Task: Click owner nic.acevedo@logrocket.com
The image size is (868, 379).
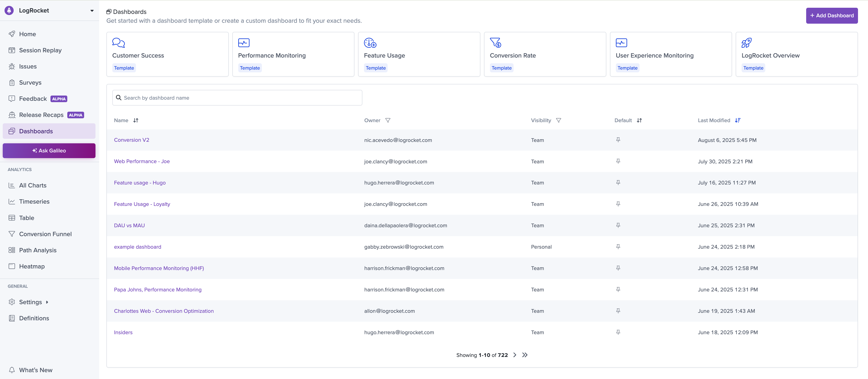Action: pos(398,140)
